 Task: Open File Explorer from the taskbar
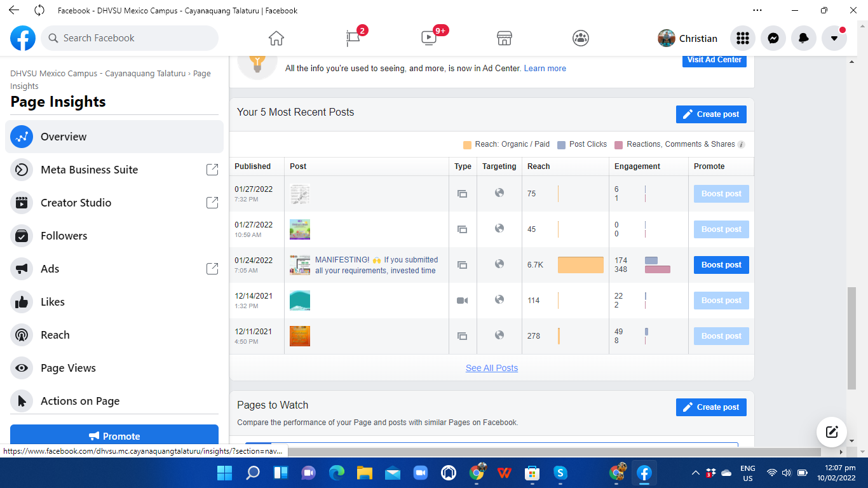click(364, 473)
